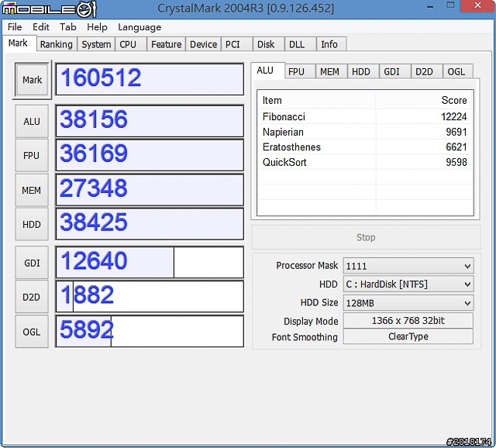Switch to the System tab

point(96,44)
